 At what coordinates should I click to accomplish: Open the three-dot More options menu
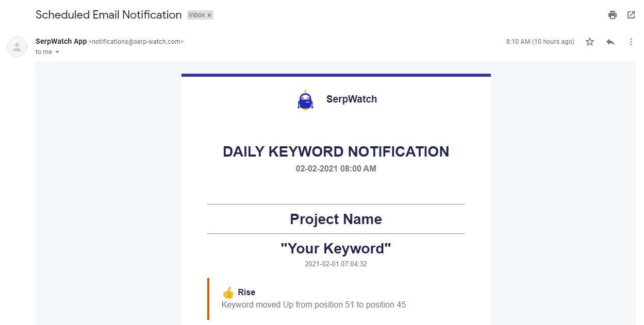(631, 42)
